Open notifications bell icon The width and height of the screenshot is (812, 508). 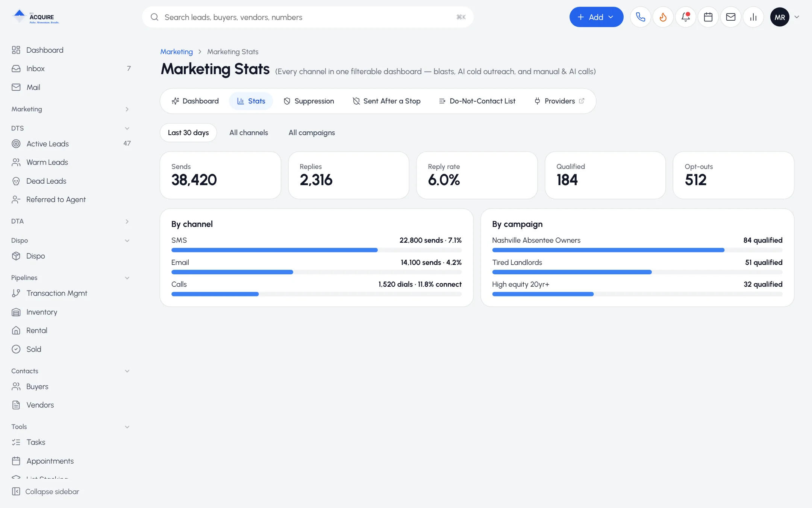[685, 17]
